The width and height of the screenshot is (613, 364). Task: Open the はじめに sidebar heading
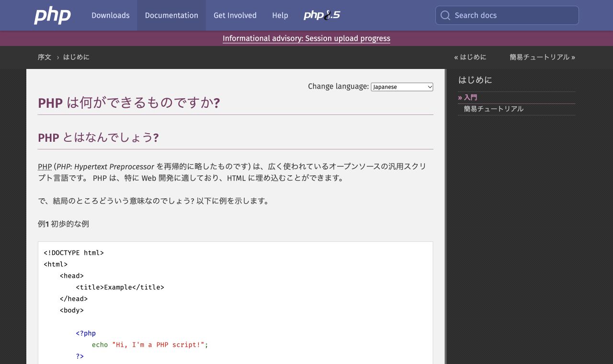coord(475,80)
